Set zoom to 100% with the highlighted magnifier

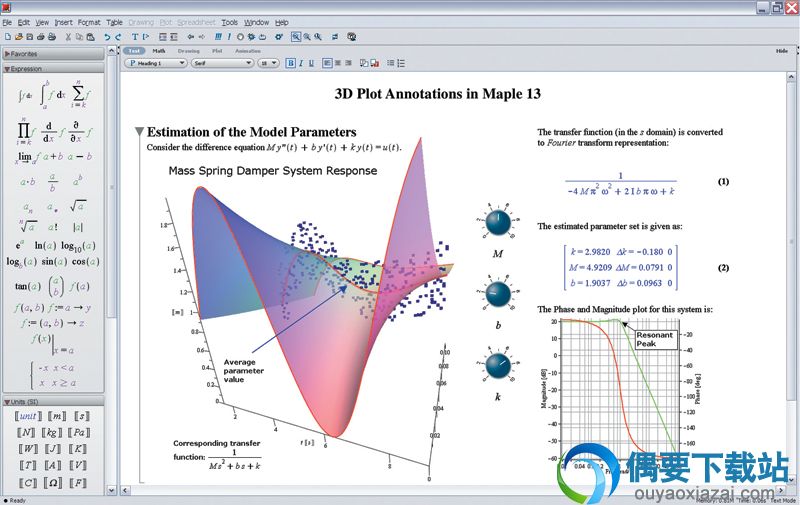coord(296,37)
